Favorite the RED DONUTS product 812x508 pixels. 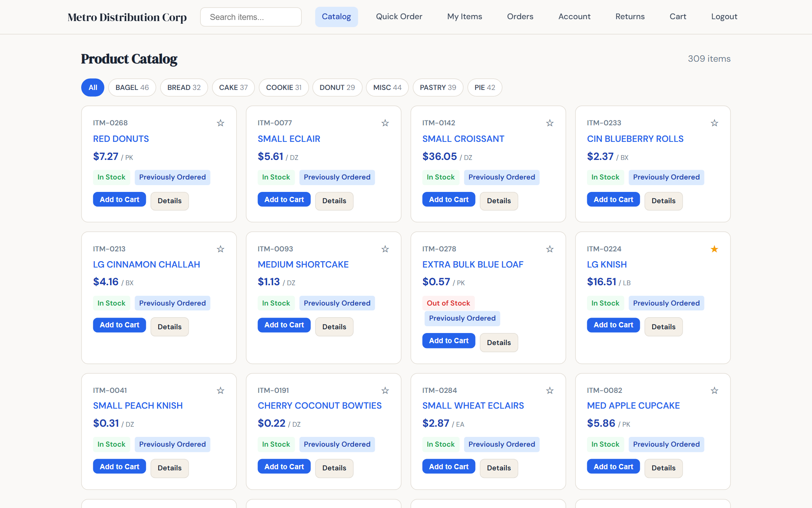(221, 123)
